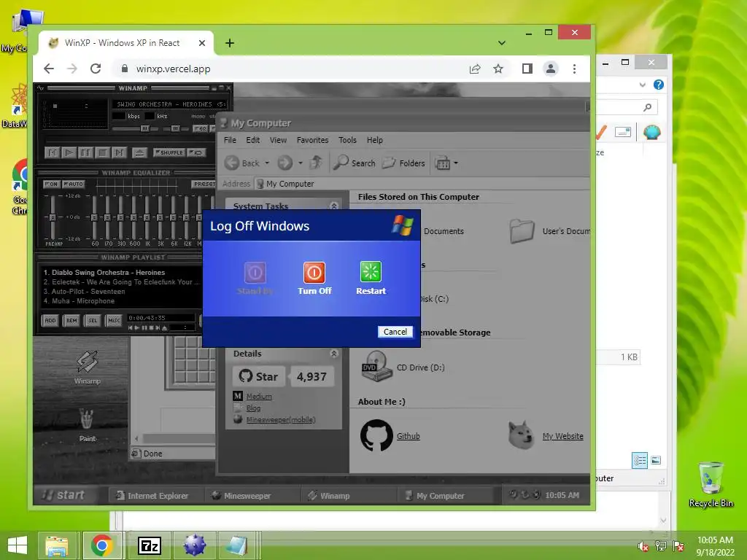Click Winamp previous track button
Viewport: 747px width, 560px height.
point(52,152)
